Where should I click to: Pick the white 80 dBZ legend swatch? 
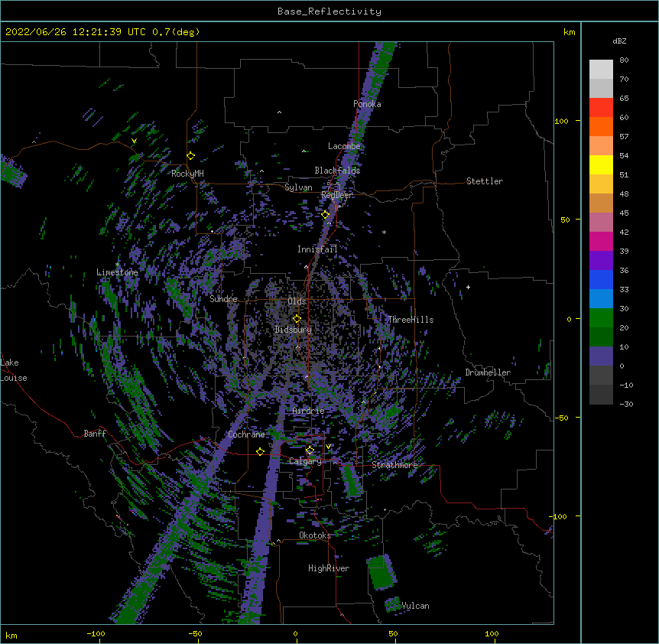point(601,69)
